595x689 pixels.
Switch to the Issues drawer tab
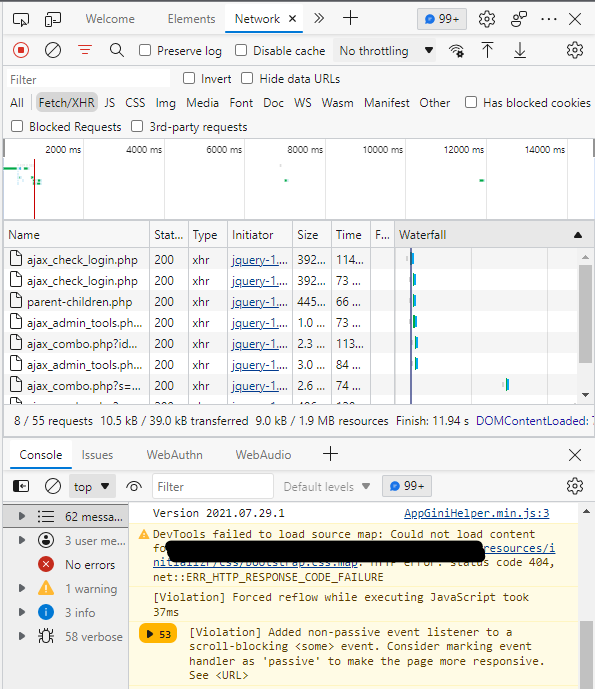point(97,455)
